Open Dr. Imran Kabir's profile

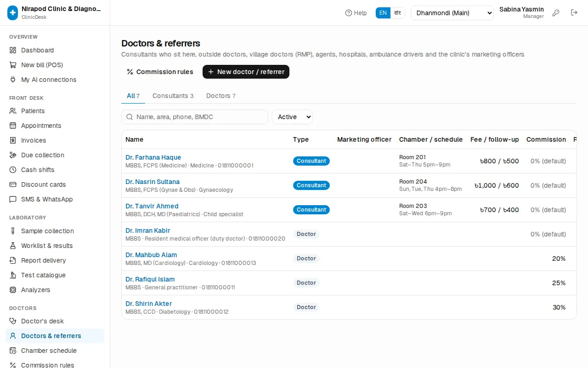[x=147, y=230]
